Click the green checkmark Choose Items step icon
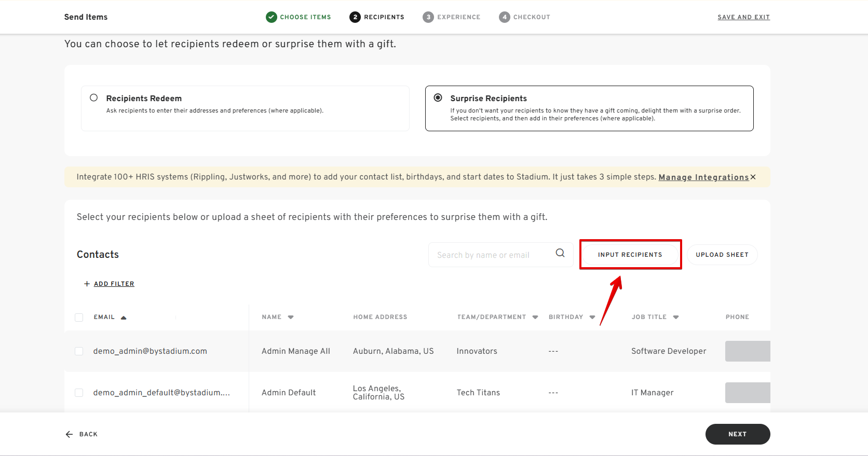The width and height of the screenshot is (868, 456). click(272, 17)
